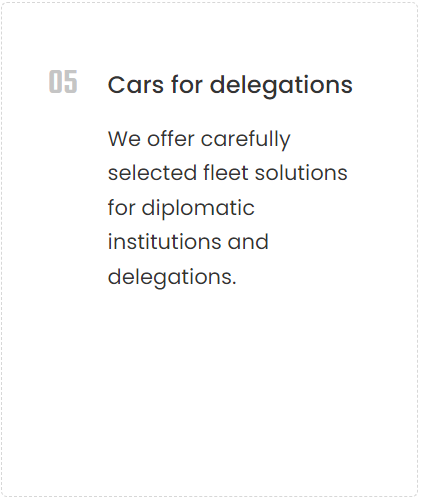Click the word solutions in the paragraph

[301, 173]
